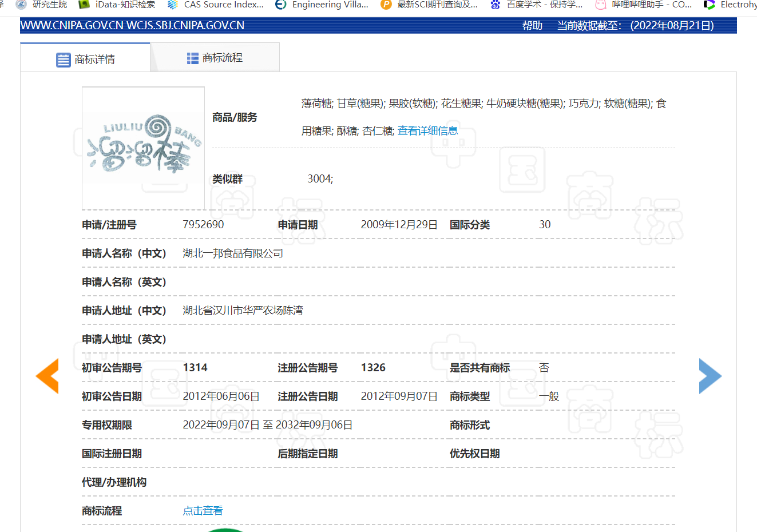757x532 pixels.
Task: Click the goods list text 薄荷糖; 甘草(糖果)
Action: (x=343, y=103)
